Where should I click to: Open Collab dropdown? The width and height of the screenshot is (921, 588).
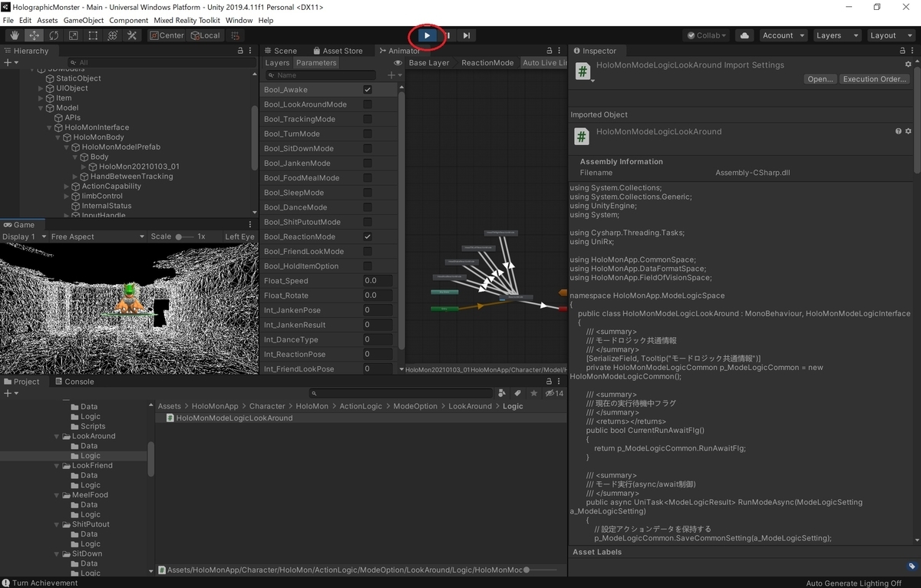pyautogui.click(x=707, y=35)
